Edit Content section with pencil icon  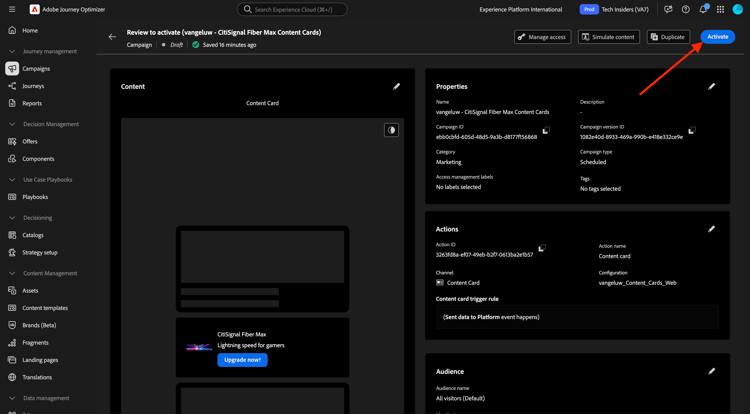click(x=397, y=87)
